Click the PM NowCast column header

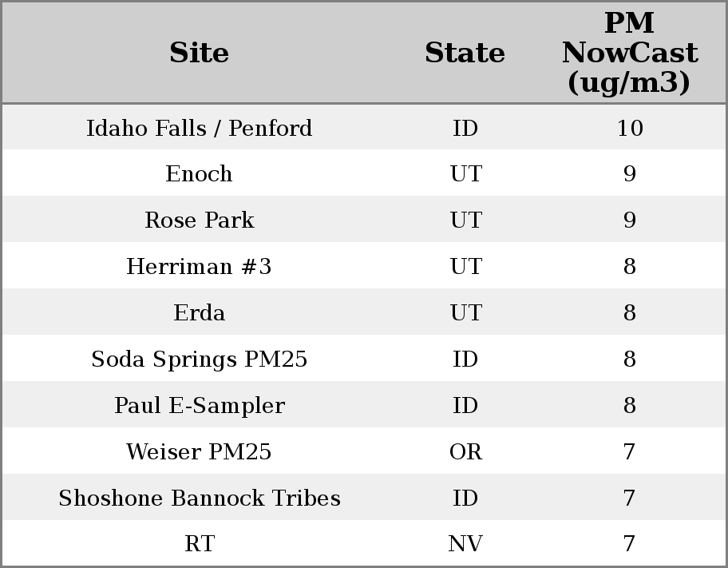click(x=629, y=53)
